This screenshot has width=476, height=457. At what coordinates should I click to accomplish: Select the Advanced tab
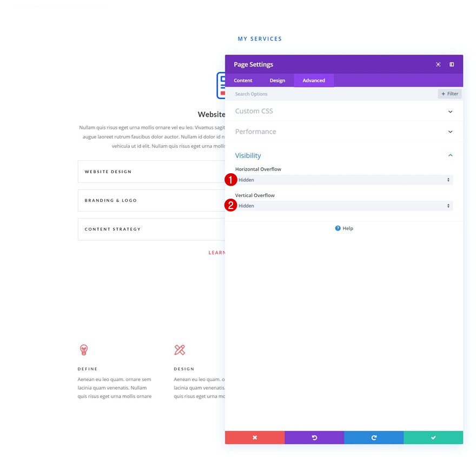(314, 80)
